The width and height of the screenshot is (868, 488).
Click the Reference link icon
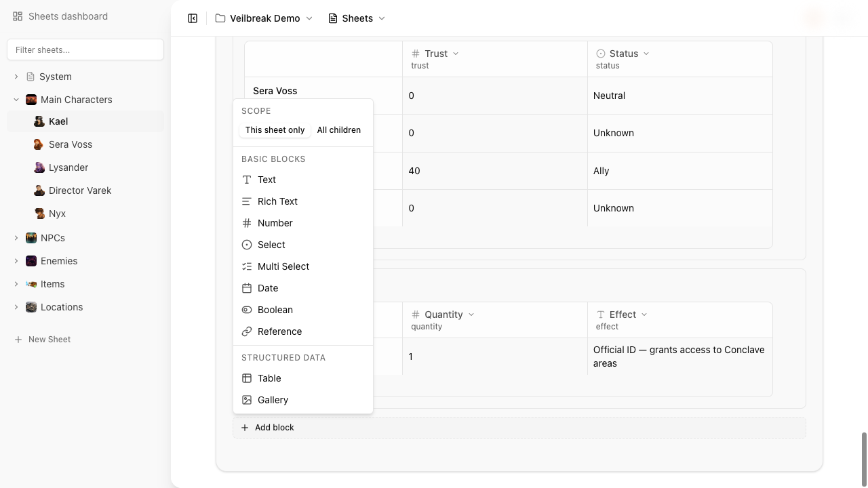[x=247, y=331]
